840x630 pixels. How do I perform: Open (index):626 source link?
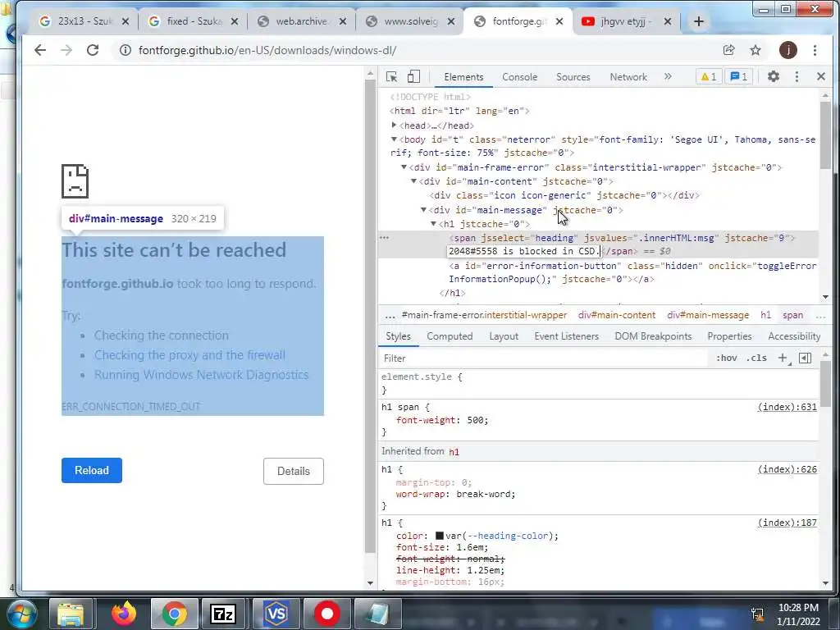pyautogui.click(x=787, y=469)
